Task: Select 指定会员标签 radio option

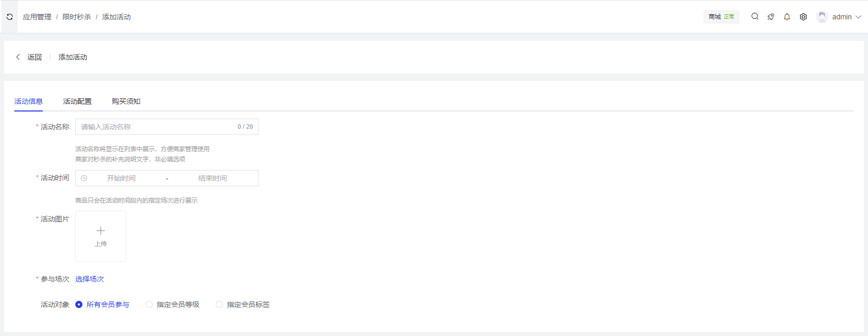Action: tap(219, 304)
